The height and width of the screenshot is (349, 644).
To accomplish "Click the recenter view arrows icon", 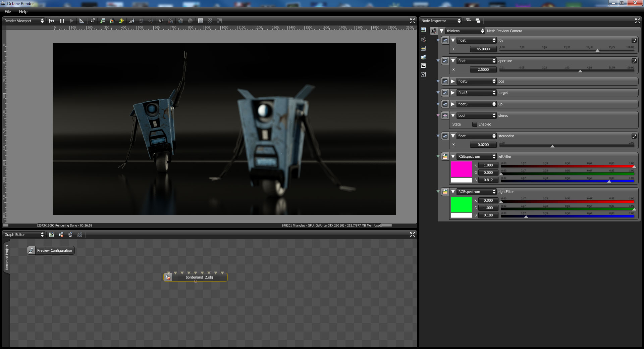I will tap(92, 21).
